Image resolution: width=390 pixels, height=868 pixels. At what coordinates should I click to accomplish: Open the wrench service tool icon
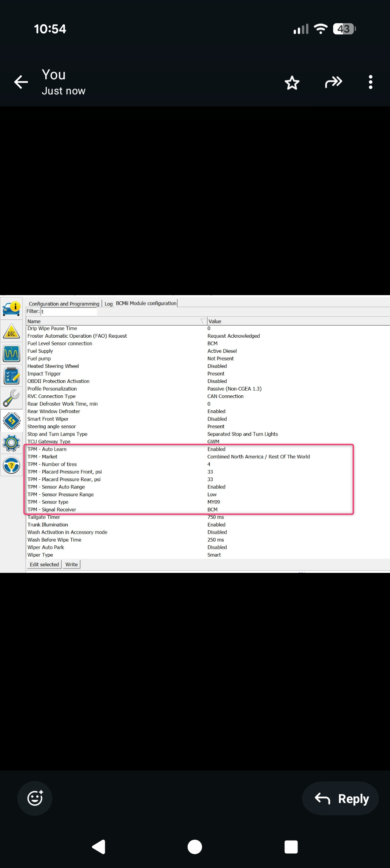coord(12,398)
